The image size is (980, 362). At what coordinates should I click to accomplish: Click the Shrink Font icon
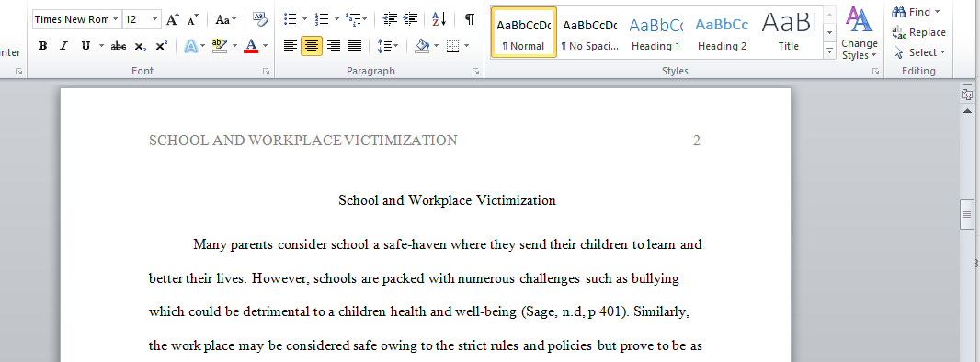[x=193, y=19]
